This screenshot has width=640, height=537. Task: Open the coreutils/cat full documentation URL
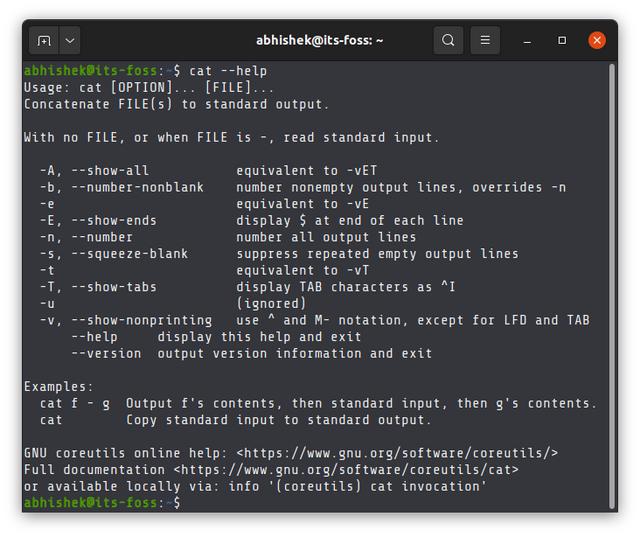346,470
